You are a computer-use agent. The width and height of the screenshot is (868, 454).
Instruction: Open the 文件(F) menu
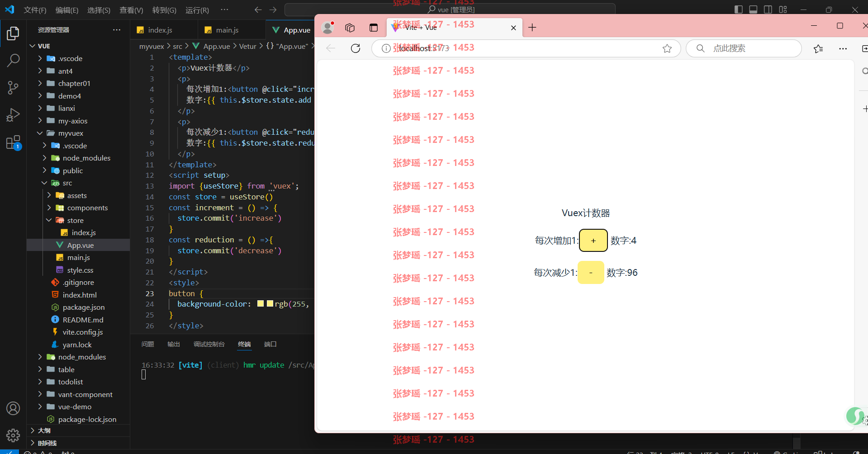point(35,10)
